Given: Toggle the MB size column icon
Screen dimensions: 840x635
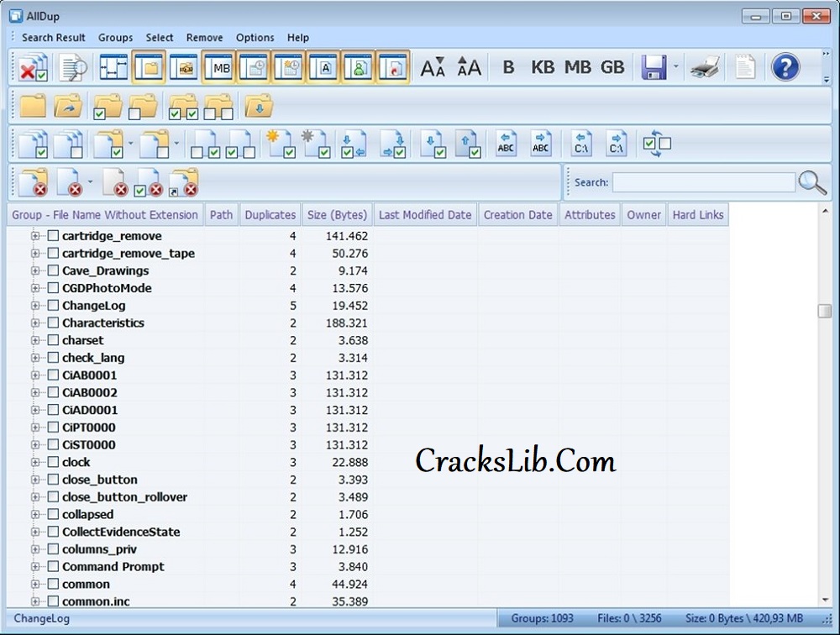Looking at the screenshot, I should [x=219, y=67].
